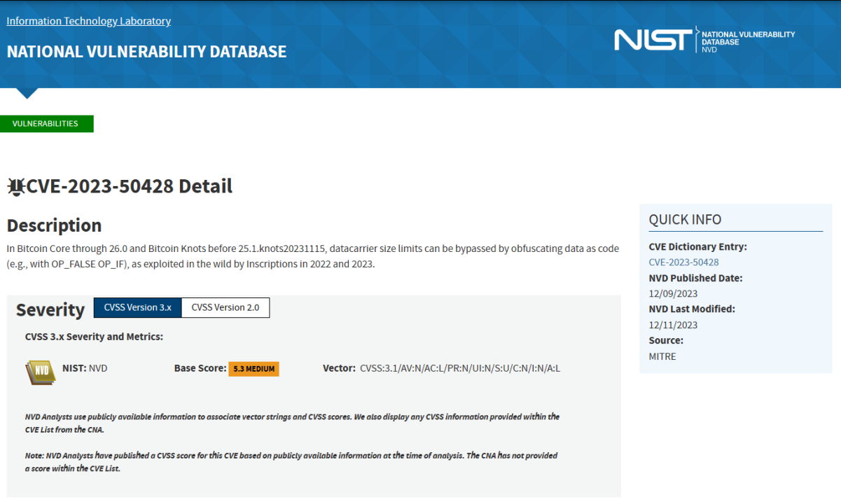Open the Information Technology Laboratory link
This screenshot has width=841, height=504.
(x=89, y=21)
